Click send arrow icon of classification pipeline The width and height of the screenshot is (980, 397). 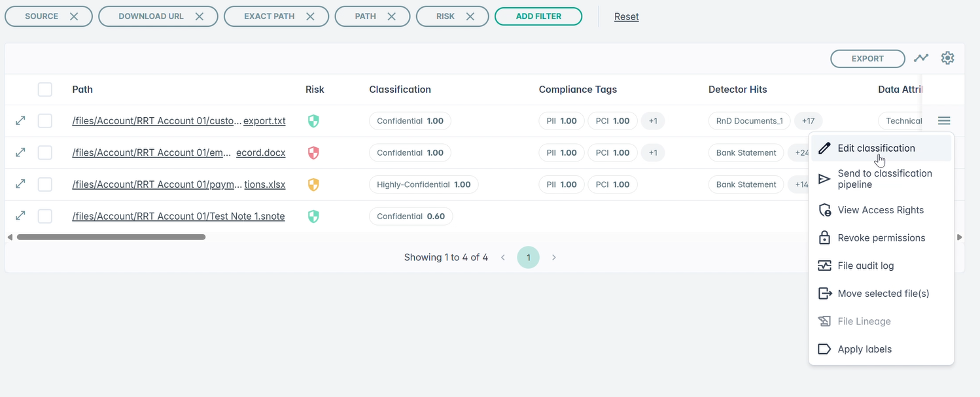tap(825, 179)
